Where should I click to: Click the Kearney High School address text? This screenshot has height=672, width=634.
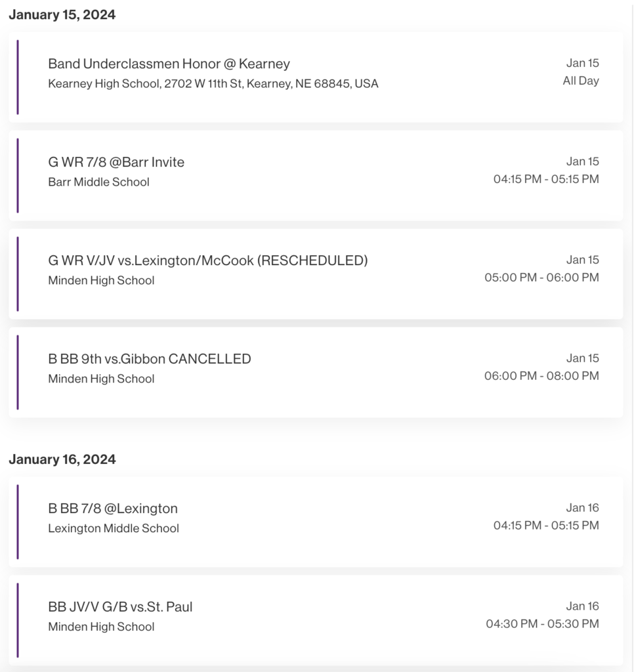pos(213,83)
